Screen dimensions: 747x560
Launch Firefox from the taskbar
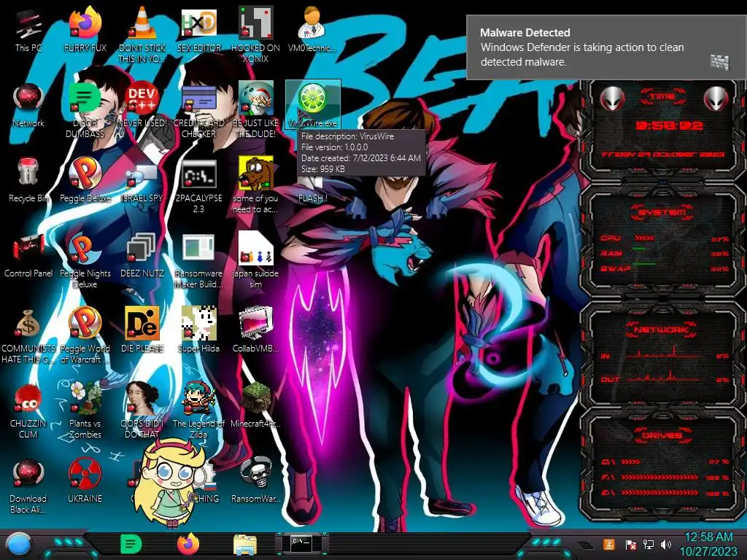(x=188, y=544)
